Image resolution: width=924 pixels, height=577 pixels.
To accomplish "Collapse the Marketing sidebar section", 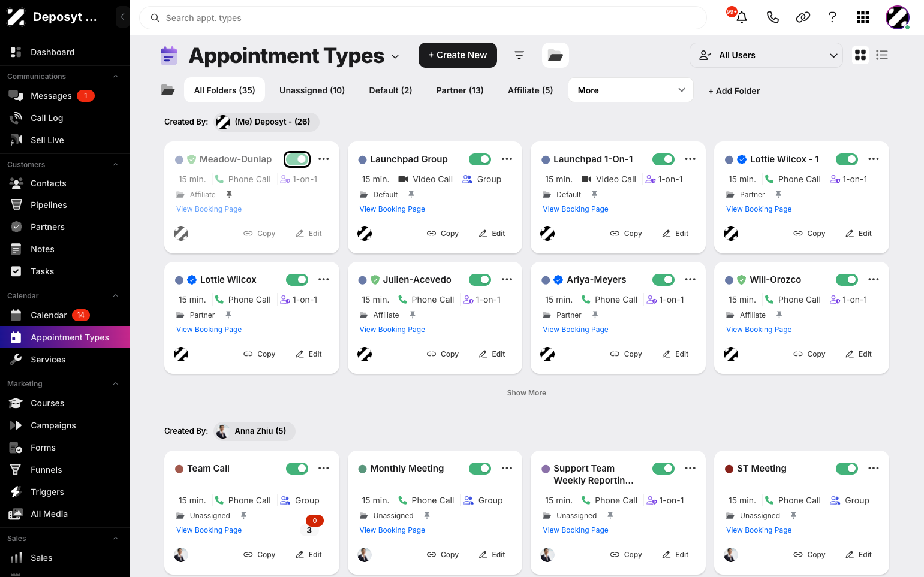I will pyautogui.click(x=116, y=384).
